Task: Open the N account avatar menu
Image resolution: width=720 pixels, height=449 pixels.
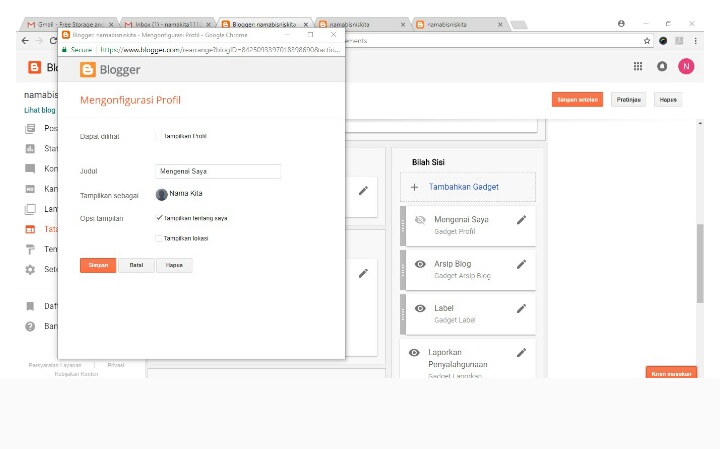Action: 686,67
